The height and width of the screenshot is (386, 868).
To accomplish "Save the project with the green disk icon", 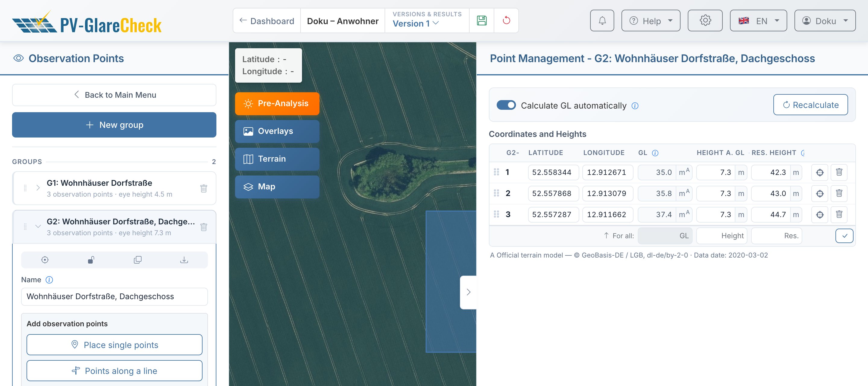I will (482, 21).
